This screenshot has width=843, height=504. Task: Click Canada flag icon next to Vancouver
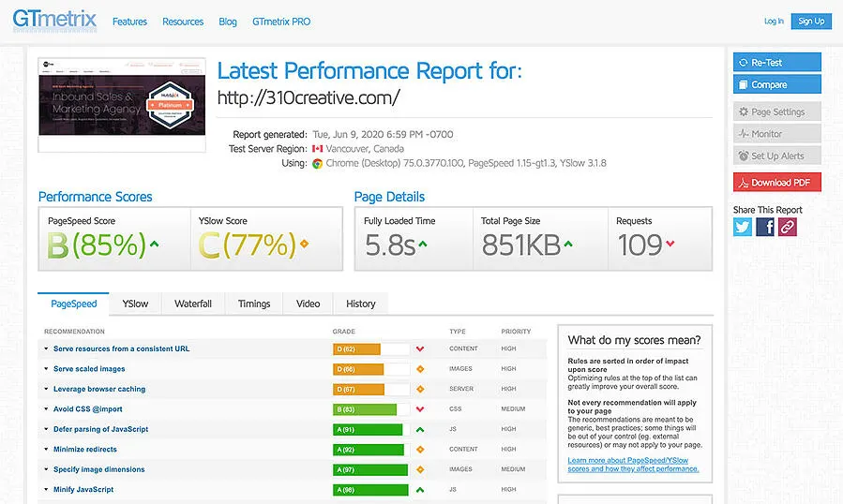click(x=317, y=149)
